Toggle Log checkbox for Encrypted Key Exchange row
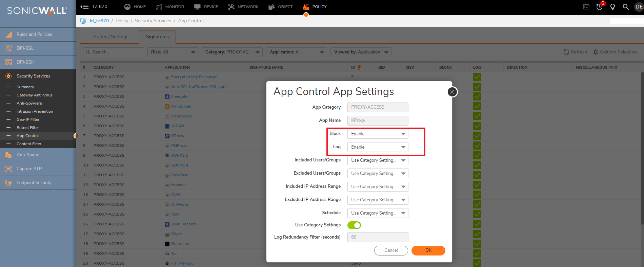 tap(477, 77)
